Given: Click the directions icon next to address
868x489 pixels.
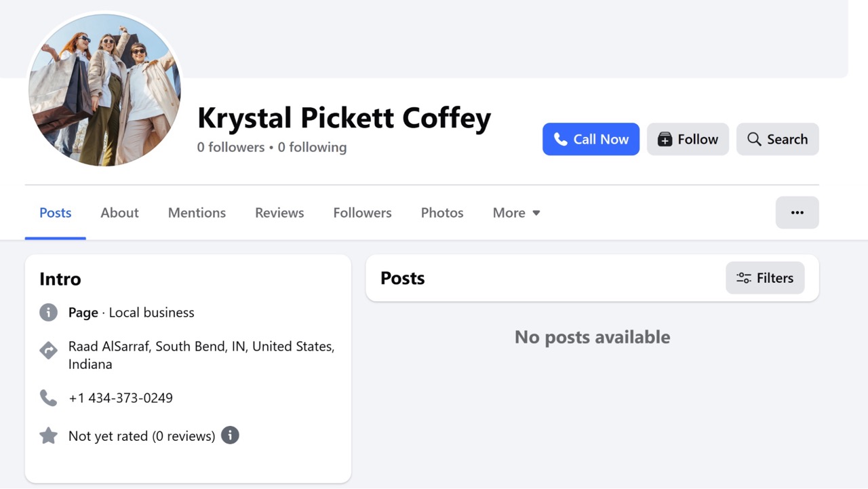Looking at the screenshot, I should (48, 351).
